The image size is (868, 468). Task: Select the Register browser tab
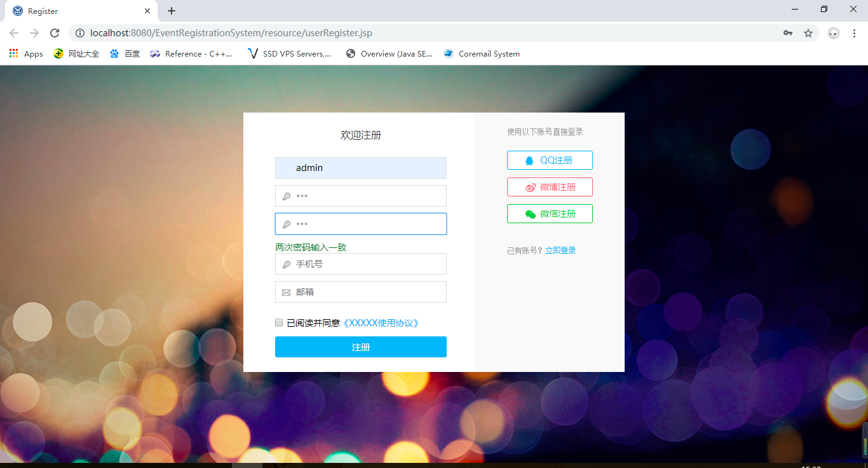(x=43, y=10)
